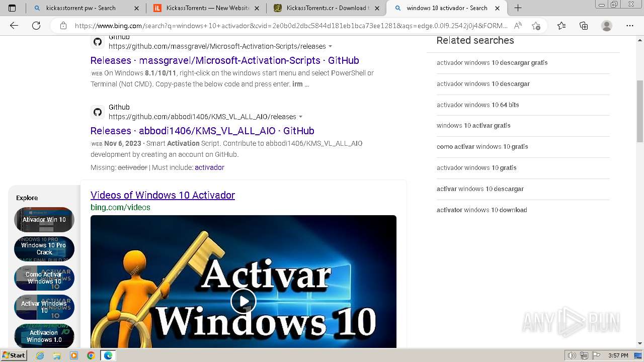Open the volume control in system tray
The width and height of the screenshot is (644, 362).
(x=572, y=355)
